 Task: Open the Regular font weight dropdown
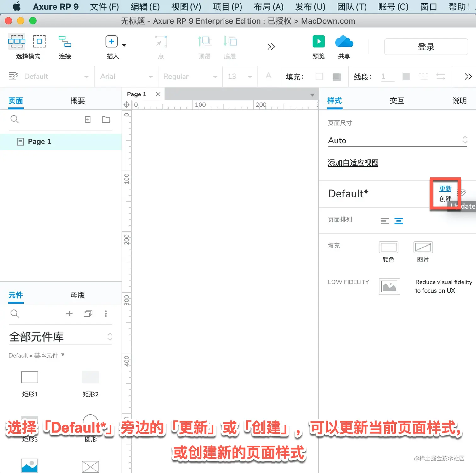click(x=190, y=77)
